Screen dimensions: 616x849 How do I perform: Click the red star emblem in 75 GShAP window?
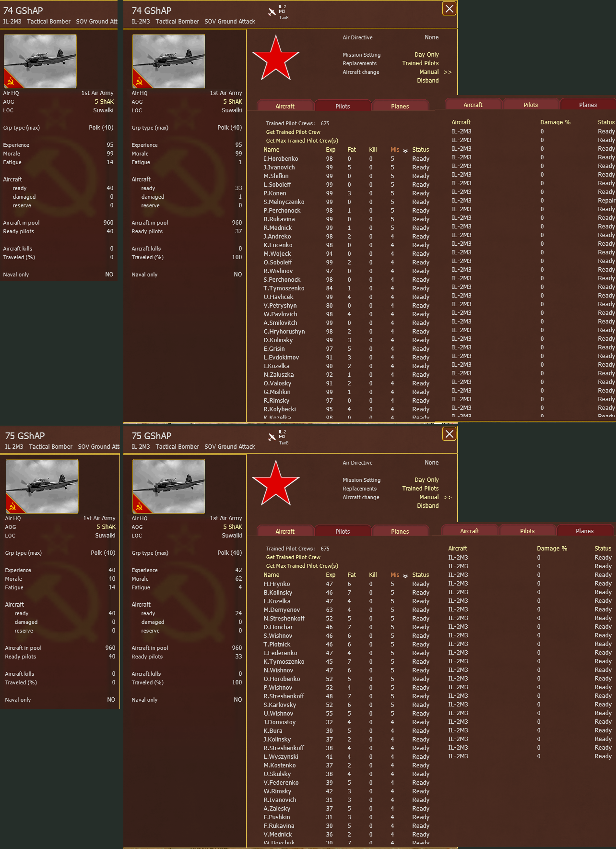coord(276,484)
